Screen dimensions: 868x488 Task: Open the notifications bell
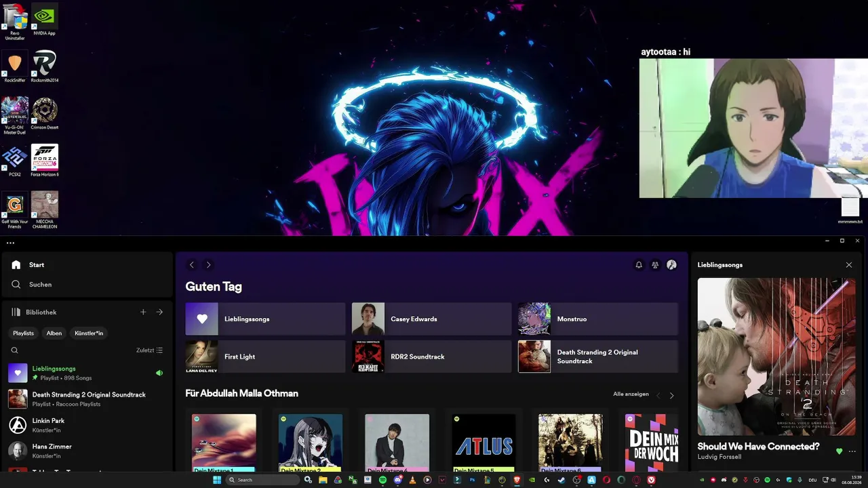[639, 265]
